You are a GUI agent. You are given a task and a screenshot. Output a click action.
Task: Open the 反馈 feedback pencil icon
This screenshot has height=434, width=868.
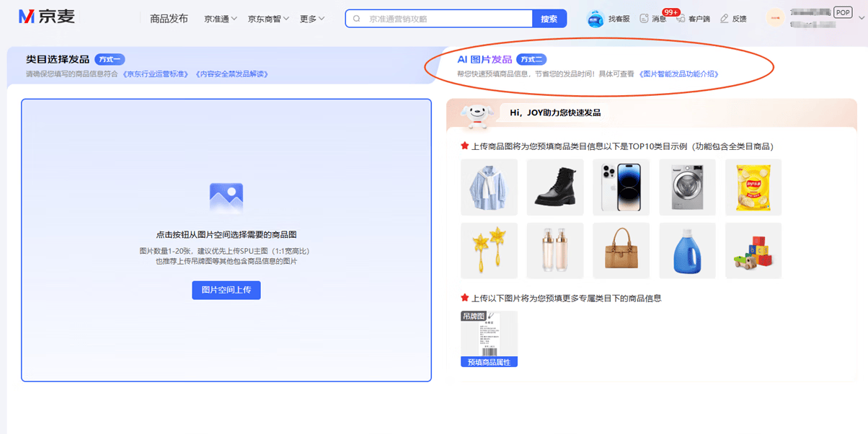725,19
